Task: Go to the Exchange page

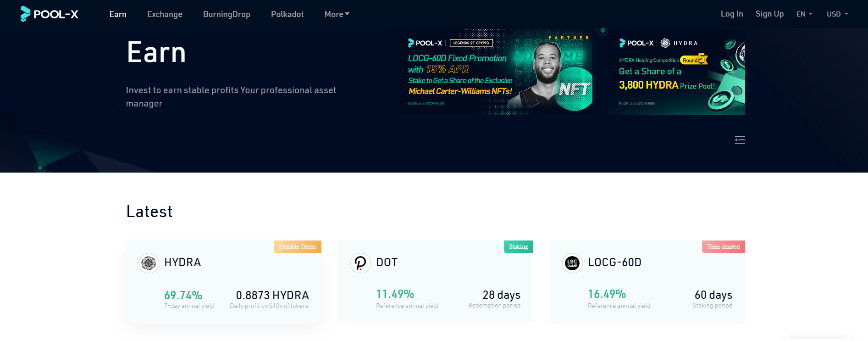Action: (x=165, y=14)
